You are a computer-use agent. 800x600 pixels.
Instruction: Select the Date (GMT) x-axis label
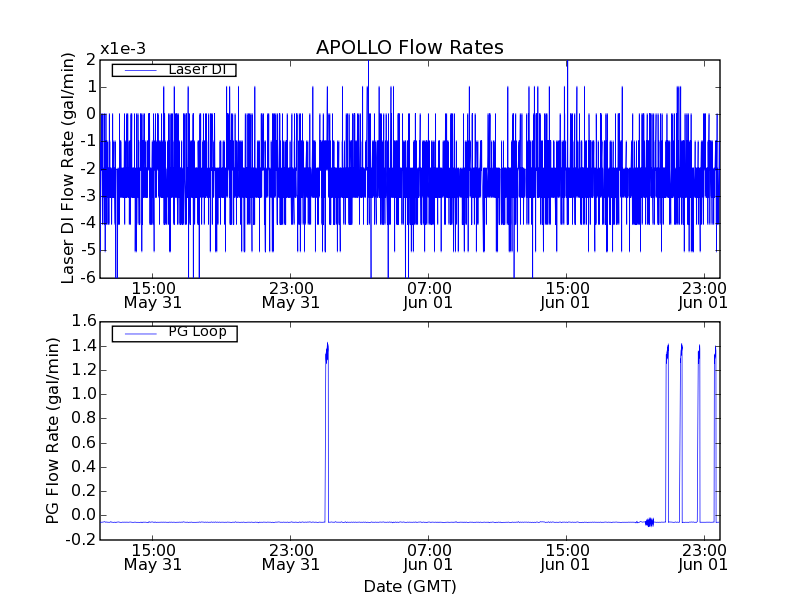(x=409, y=586)
